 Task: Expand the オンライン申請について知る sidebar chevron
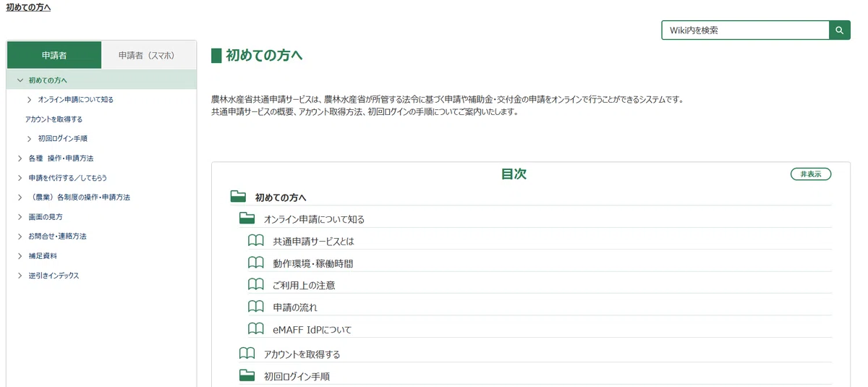click(x=29, y=99)
